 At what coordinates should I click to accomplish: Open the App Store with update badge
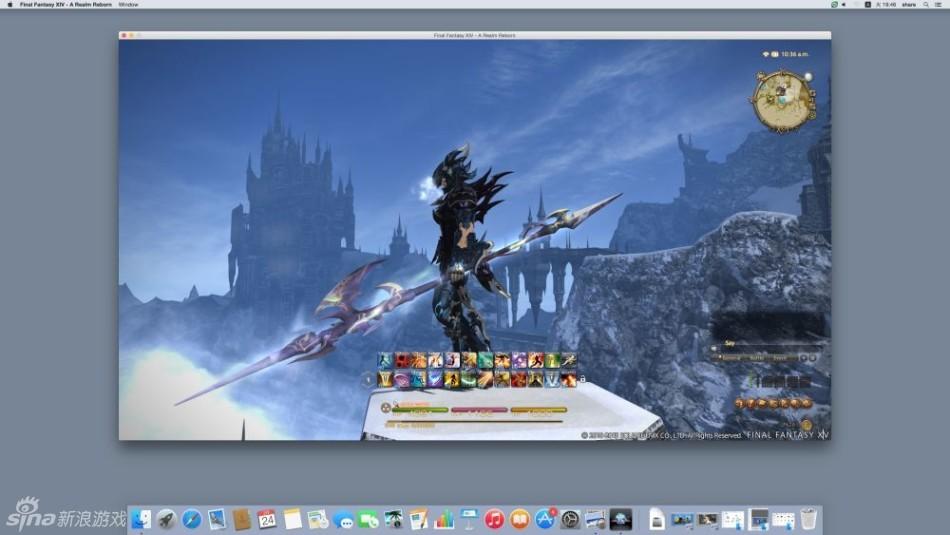pyautogui.click(x=545, y=519)
